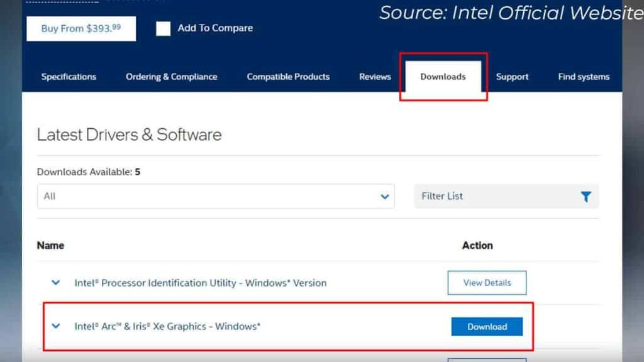
Task: Expand the Processor Identification Utility row
Action: [55, 283]
